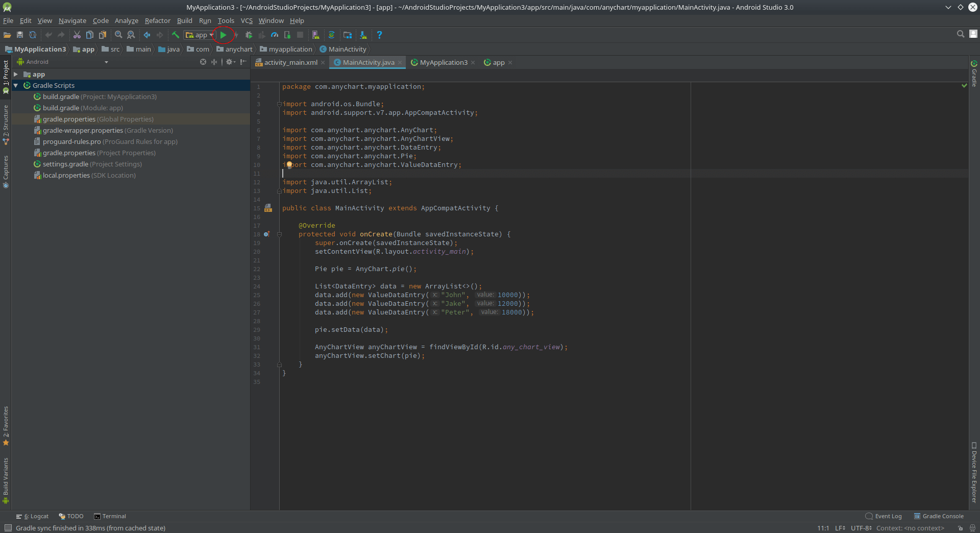Viewport: 980px width, 533px height.
Task: Open the VCS menu
Action: pos(247,20)
